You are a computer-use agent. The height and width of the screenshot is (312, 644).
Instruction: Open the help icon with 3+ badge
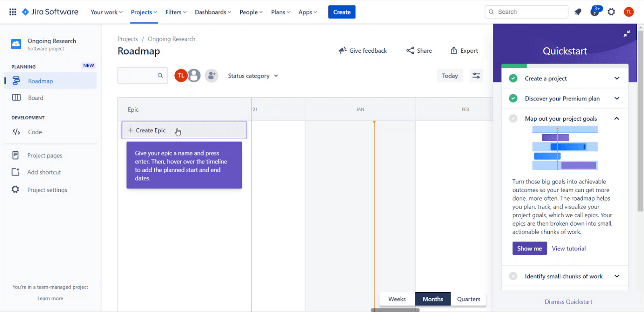(595, 12)
